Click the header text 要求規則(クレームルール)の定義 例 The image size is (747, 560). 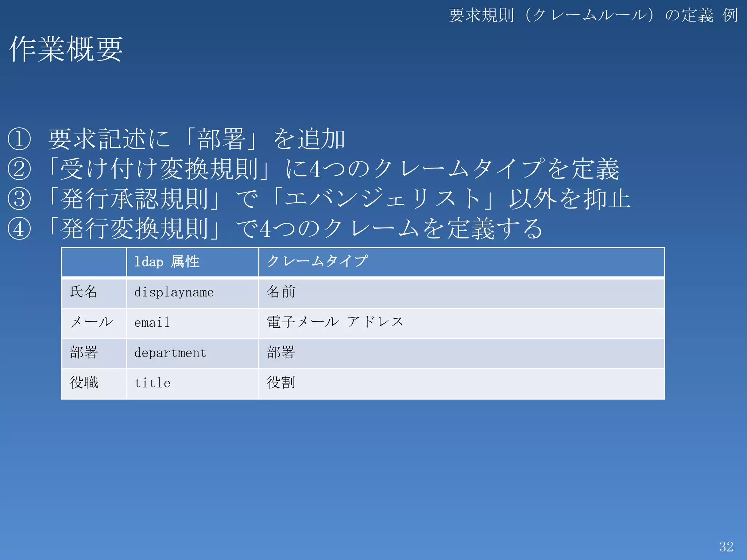coord(593,15)
